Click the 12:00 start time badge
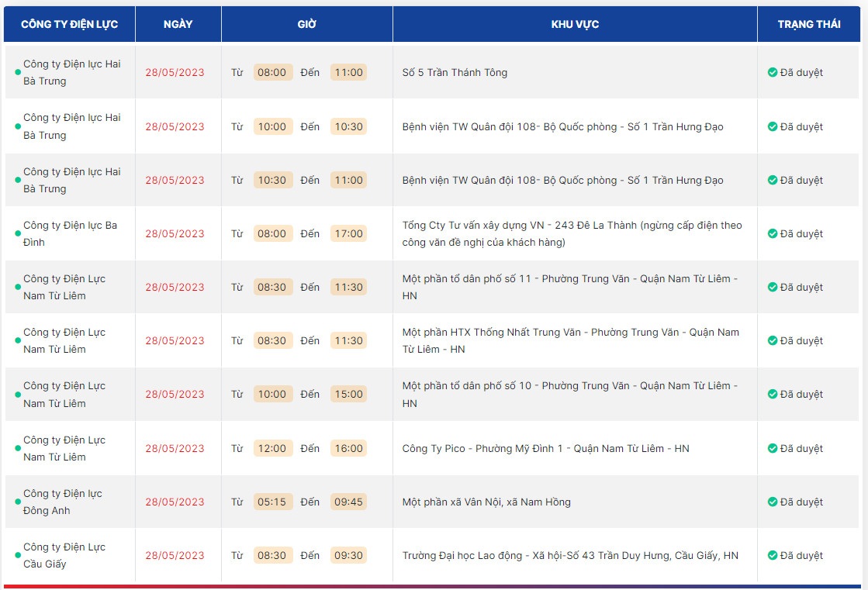The width and height of the screenshot is (868, 590). [x=272, y=448]
